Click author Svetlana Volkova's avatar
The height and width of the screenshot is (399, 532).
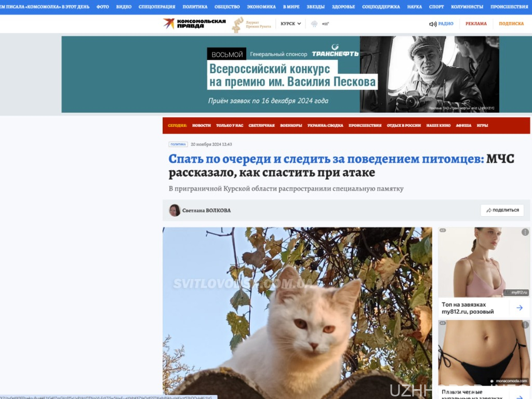pyautogui.click(x=175, y=210)
